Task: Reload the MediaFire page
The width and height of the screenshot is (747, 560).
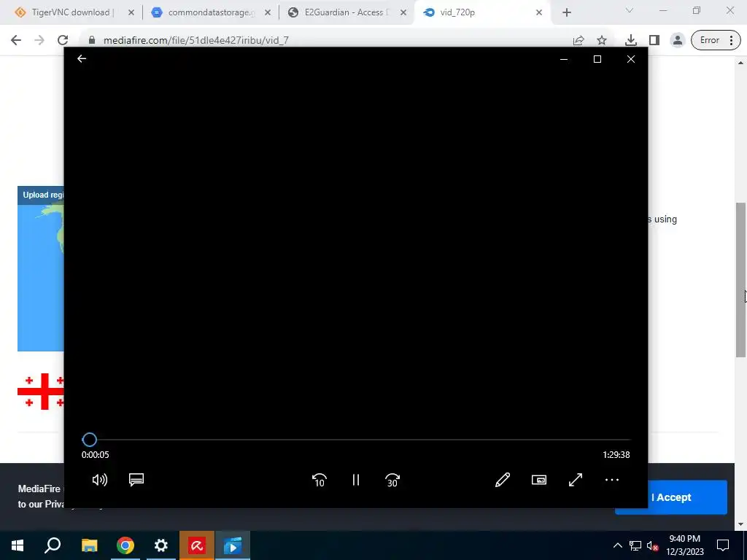Action: pos(63,40)
